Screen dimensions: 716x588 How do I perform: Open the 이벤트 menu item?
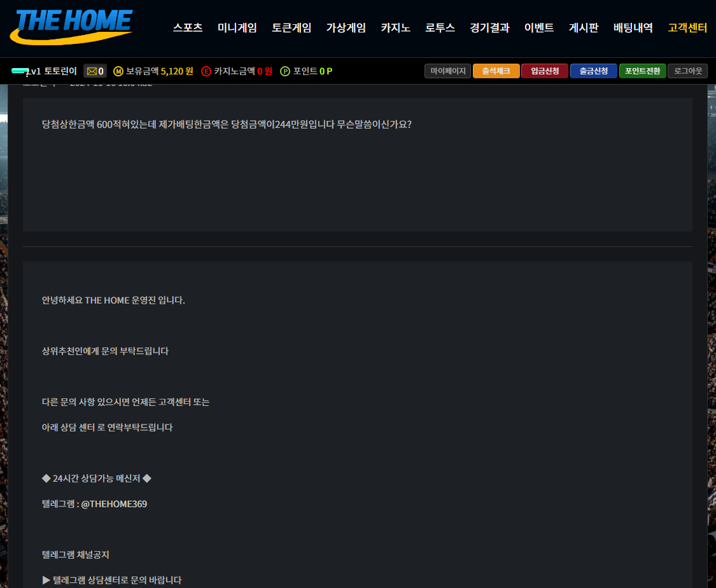click(x=539, y=28)
